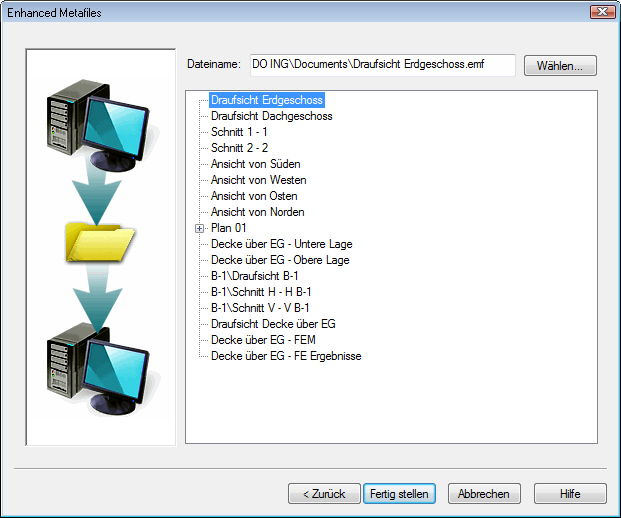Choose Schnitt 1 - 1 item

coord(239,132)
